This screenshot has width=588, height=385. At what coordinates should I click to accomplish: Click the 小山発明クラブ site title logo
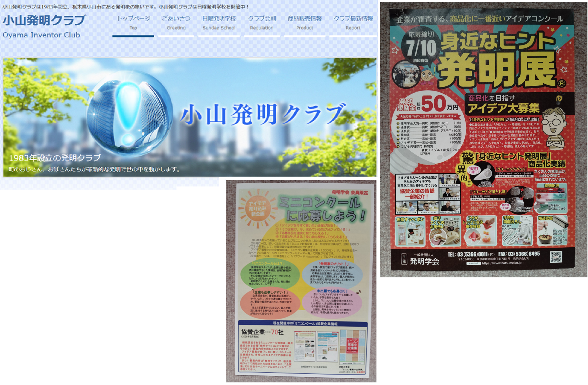click(44, 20)
